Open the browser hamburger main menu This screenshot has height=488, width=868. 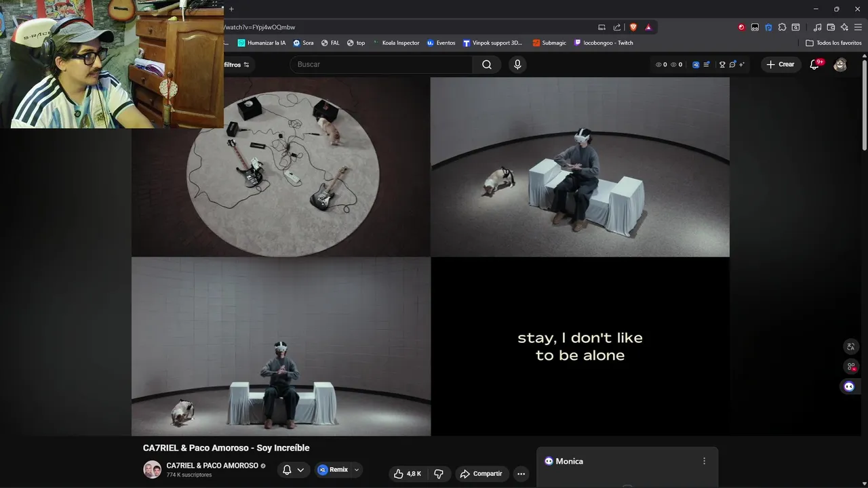pyautogui.click(x=858, y=27)
